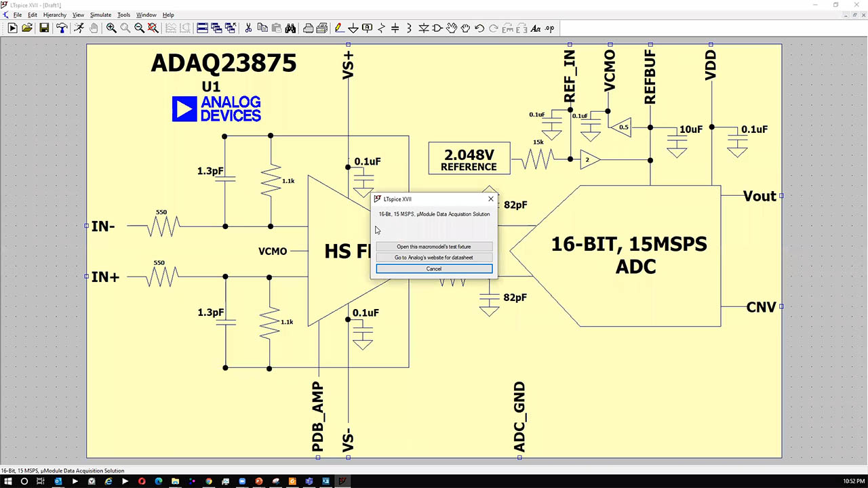Open the Window menu
Image resolution: width=868 pixels, height=488 pixels.
(146, 14)
